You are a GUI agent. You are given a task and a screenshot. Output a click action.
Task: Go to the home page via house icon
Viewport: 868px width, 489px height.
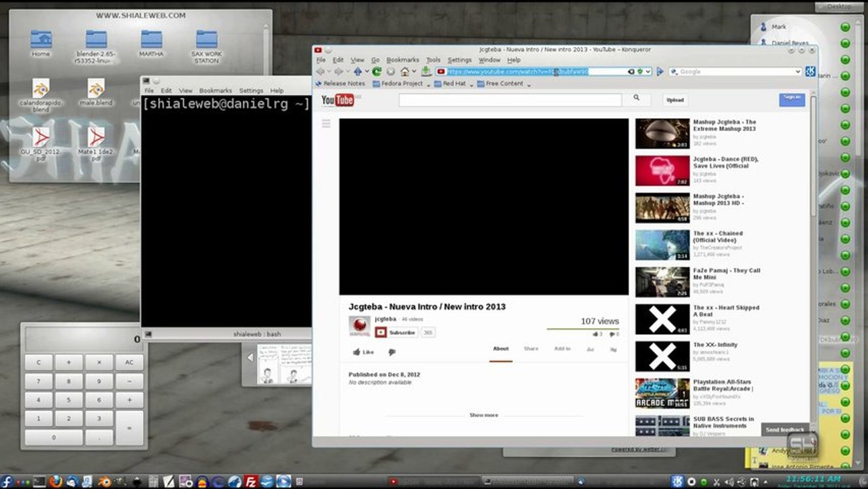click(x=404, y=71)
